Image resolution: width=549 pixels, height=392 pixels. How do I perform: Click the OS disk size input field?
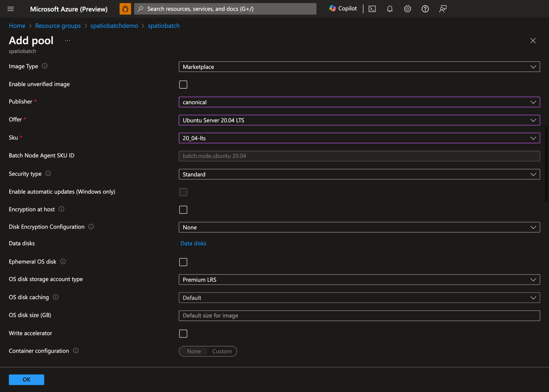point(359,316)
